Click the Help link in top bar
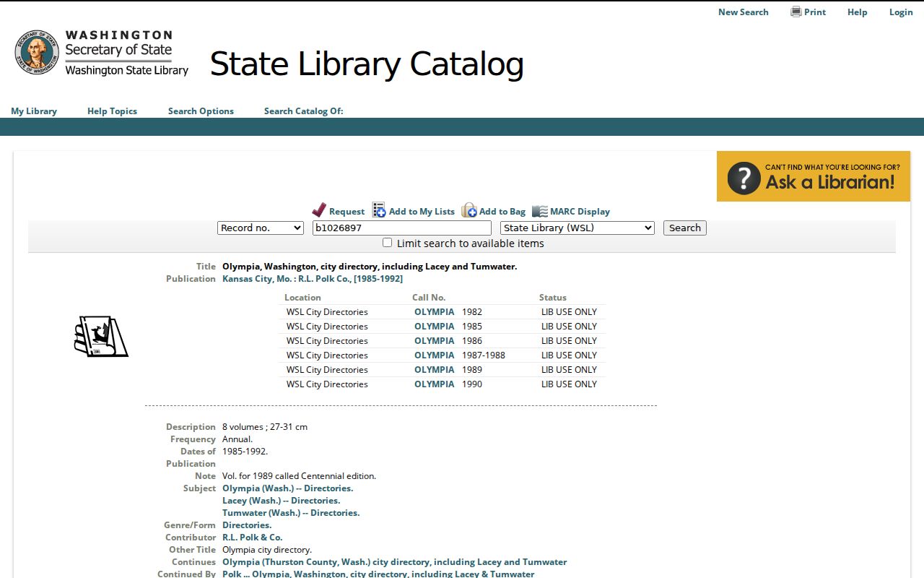Image resolution: width=924 pixels, height=578 pixels. point(858,12)
